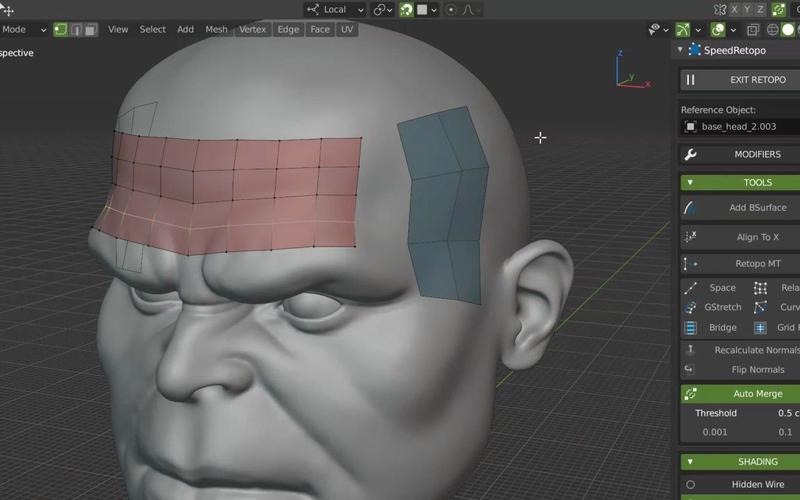Toggle proportional editing

tap(451, 9)
